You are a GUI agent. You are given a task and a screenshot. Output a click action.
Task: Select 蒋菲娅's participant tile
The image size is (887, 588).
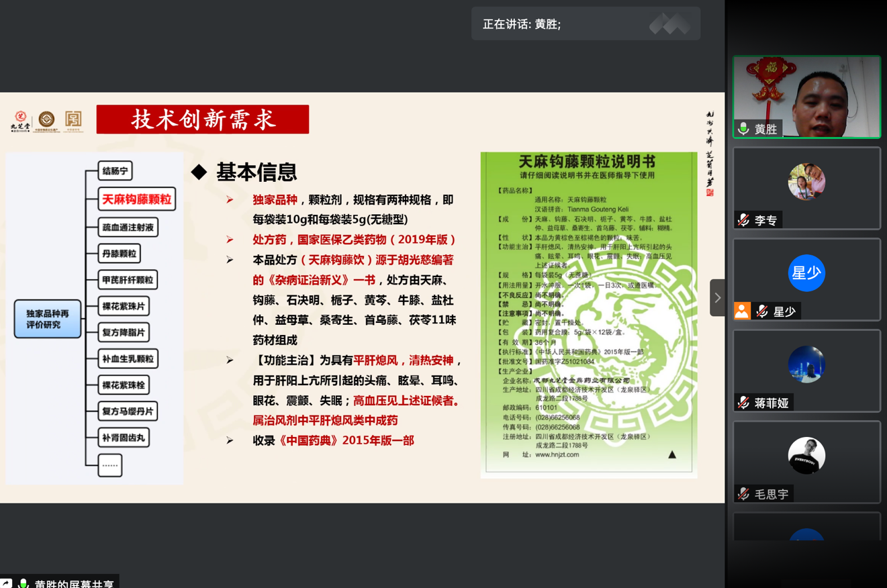(x=806, y=369)
